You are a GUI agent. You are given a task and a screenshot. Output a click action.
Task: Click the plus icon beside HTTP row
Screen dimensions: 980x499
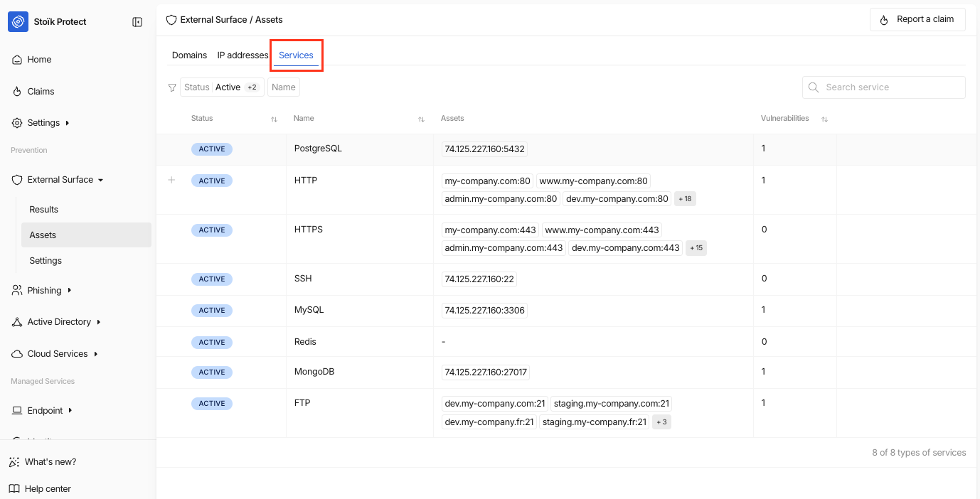point(171,181)
